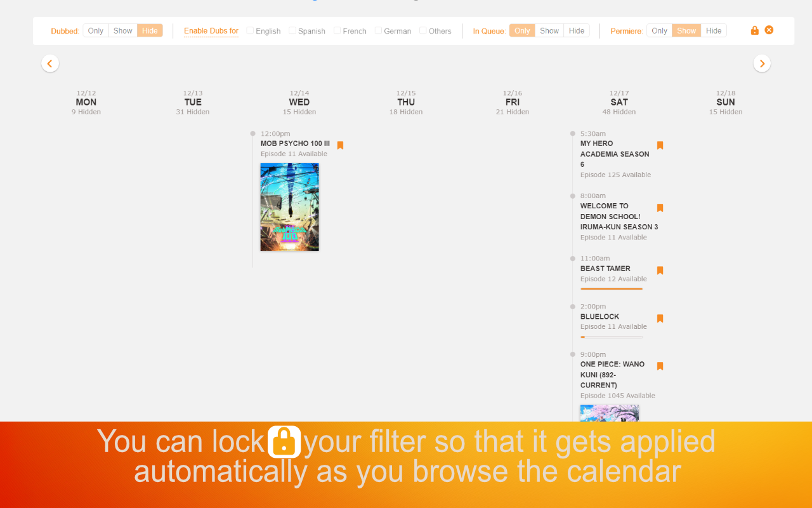Viewport: 812px width, 508px height.
Task: Enable the Spanish dubs checkbox
Action: click(x=292, y=30)
